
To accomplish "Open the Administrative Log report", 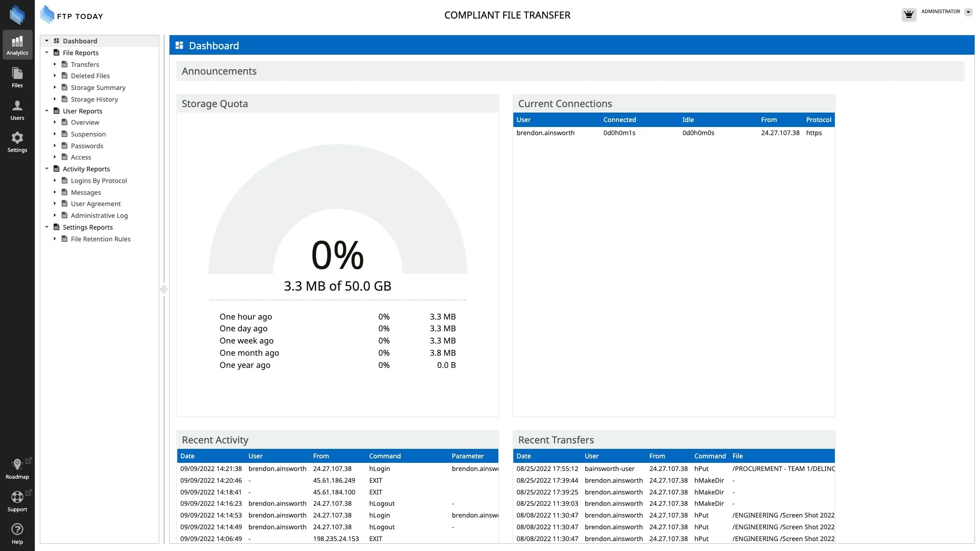I will point(99,216).
